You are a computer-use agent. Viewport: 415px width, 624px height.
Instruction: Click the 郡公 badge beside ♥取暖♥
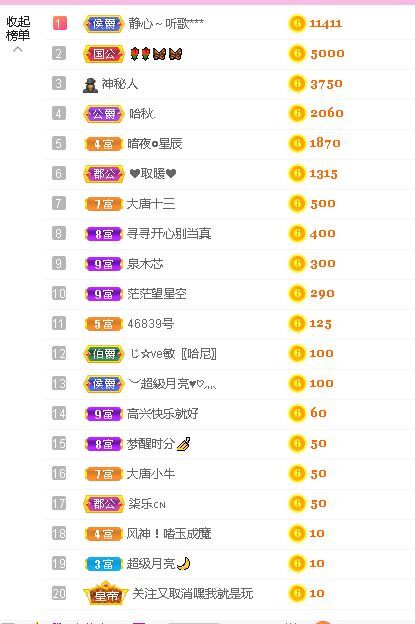pyautogui.click(x=103, y=174)
